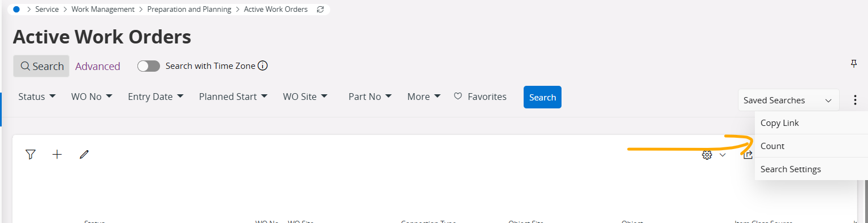Click the info icon beside Search with Time Zone
The image size is (868, 223).
262,66
